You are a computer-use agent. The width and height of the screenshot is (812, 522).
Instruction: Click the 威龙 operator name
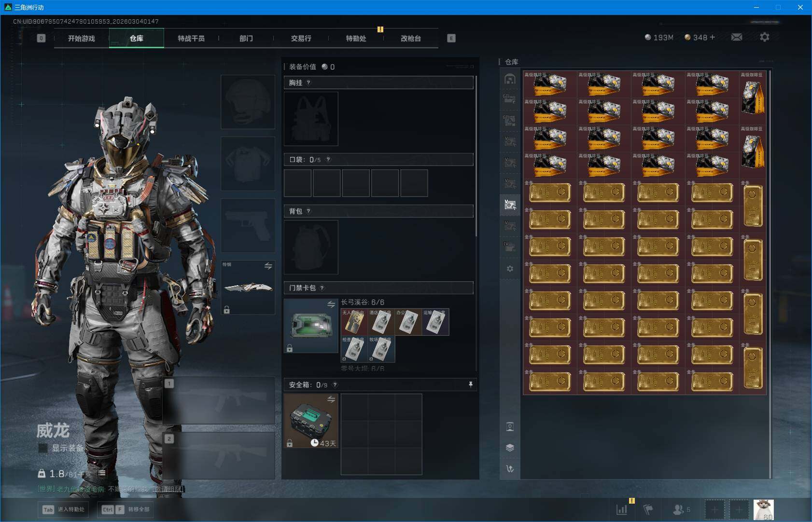tap(53, 430)
